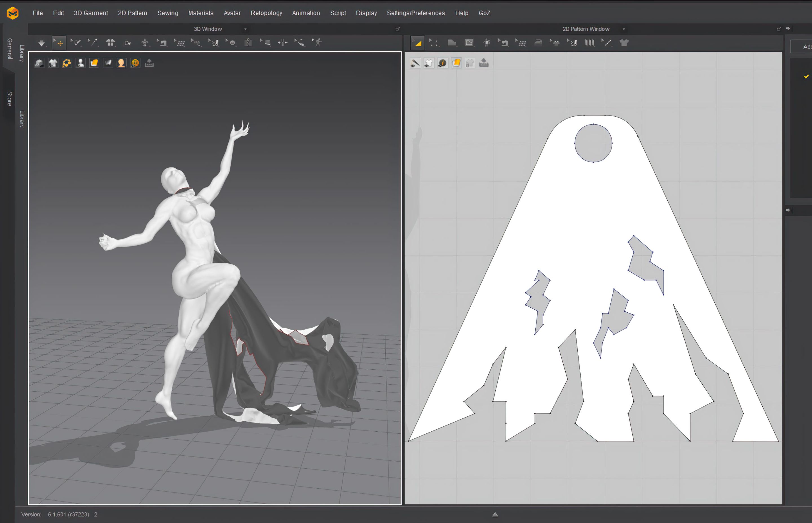Toggle pattern visibility shirt-eye icon in 2D view
This screenshot has width=812, height=523.
429,63
